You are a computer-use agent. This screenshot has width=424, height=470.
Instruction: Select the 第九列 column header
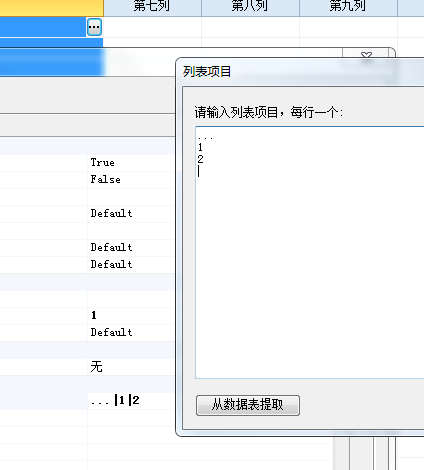tap(348, 7)
